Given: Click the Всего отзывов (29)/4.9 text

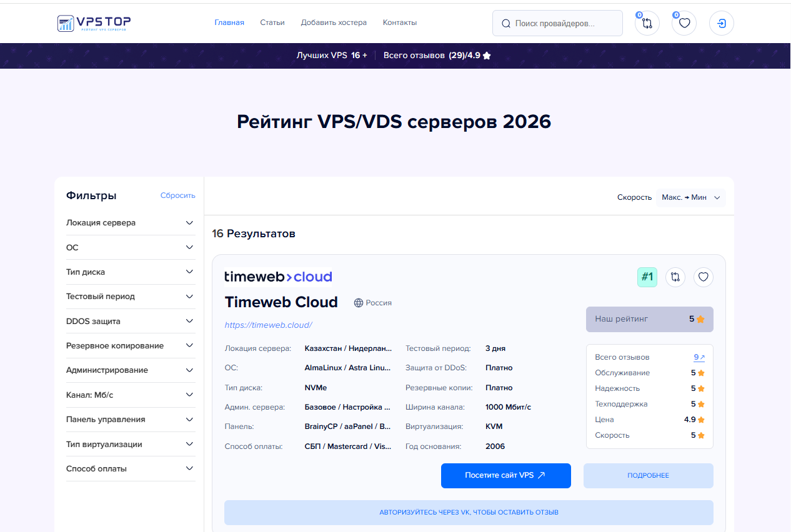Looking at the screenshot, I should (x=432, y=56).
